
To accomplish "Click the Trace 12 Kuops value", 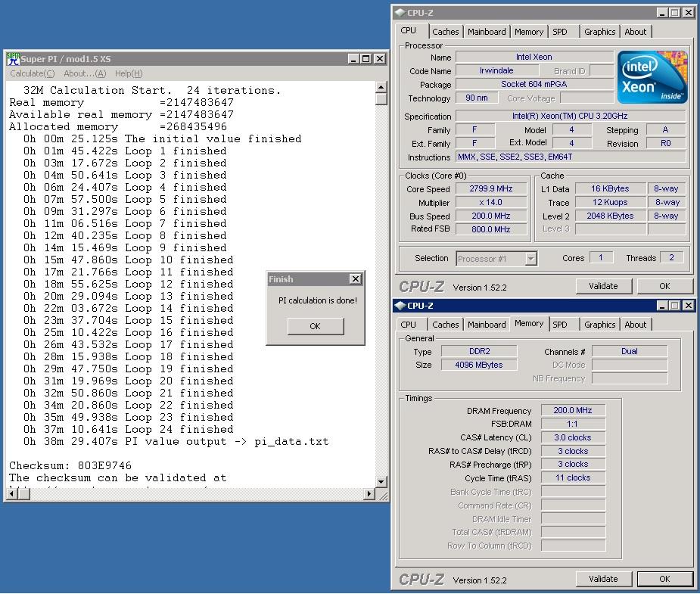I will pyautogui.click(x=610, y=202).
